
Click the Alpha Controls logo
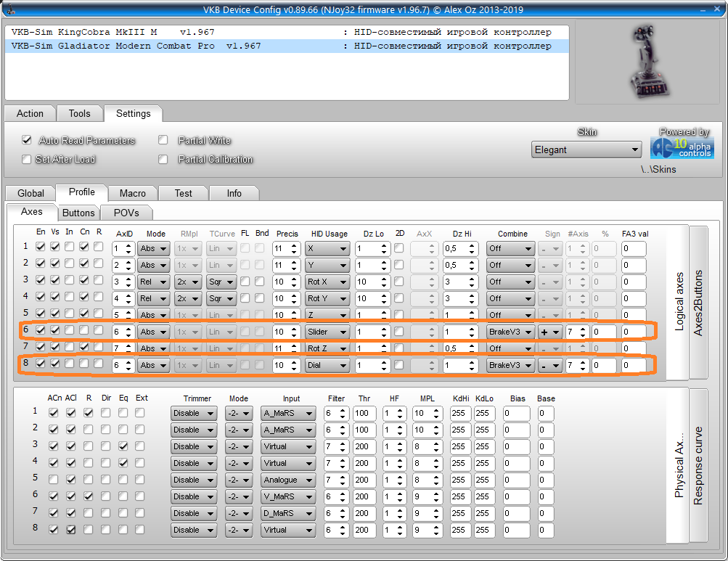point(682,148)
